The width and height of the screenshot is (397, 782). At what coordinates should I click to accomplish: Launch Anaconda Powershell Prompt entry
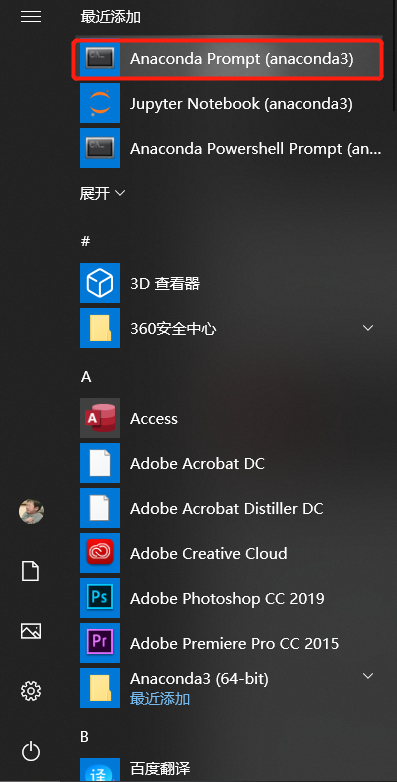point(256,149)
